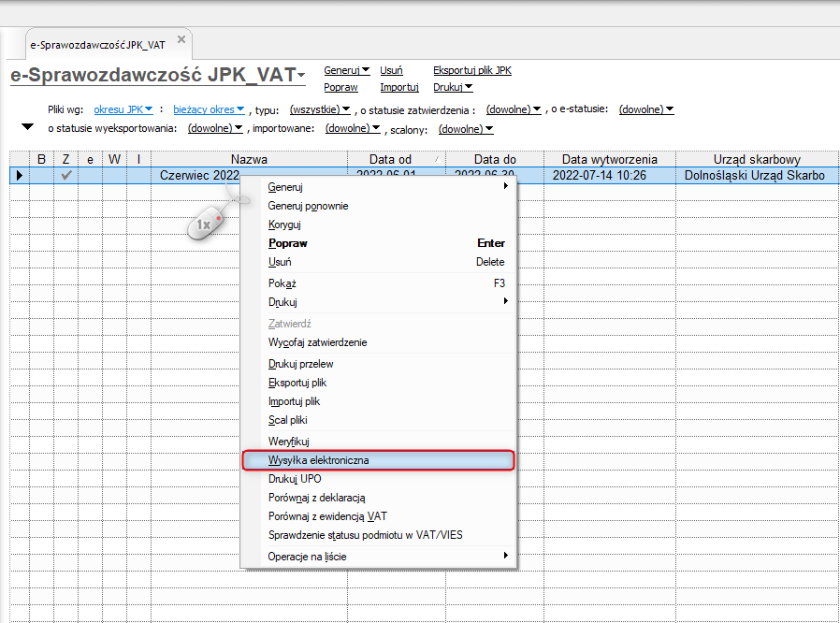
Task: Open the statusie wyeksportowania '(dowolne)' dropdown
Action: 215,128
